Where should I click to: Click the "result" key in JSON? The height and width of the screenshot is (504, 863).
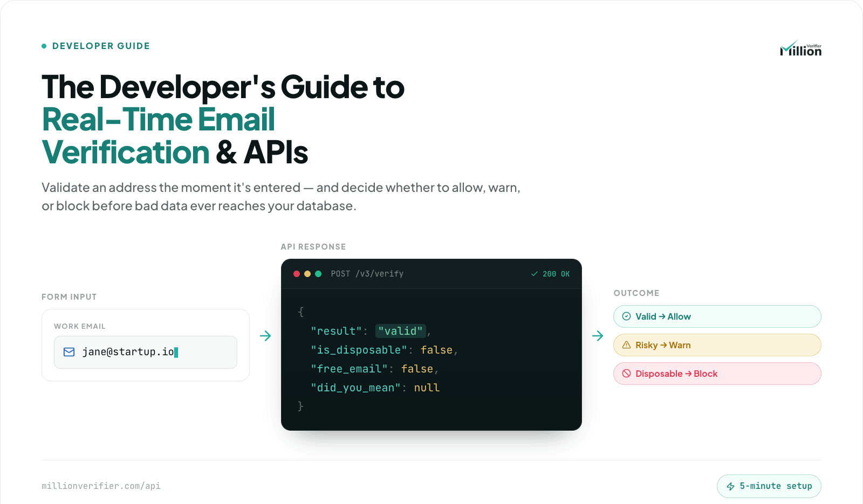[x=336, y=331]
